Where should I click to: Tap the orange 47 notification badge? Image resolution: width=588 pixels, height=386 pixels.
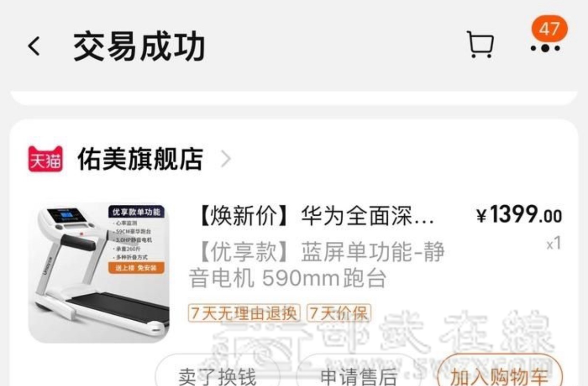(x=549, y=29)
